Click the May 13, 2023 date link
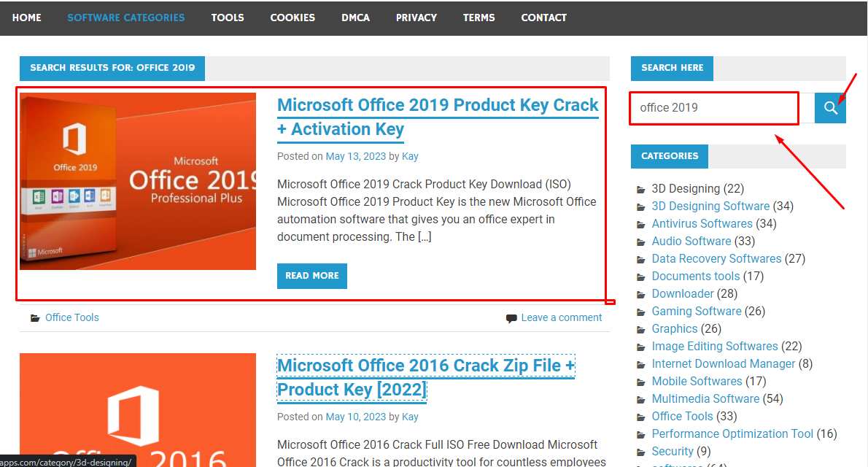 [356, 155]
